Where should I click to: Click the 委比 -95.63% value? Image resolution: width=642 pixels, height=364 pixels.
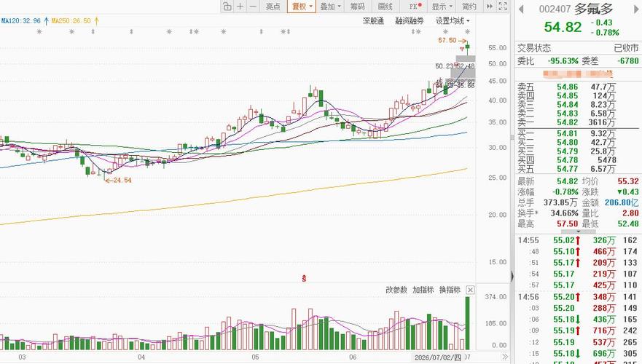pyautogui.click(x=563, y=61)
